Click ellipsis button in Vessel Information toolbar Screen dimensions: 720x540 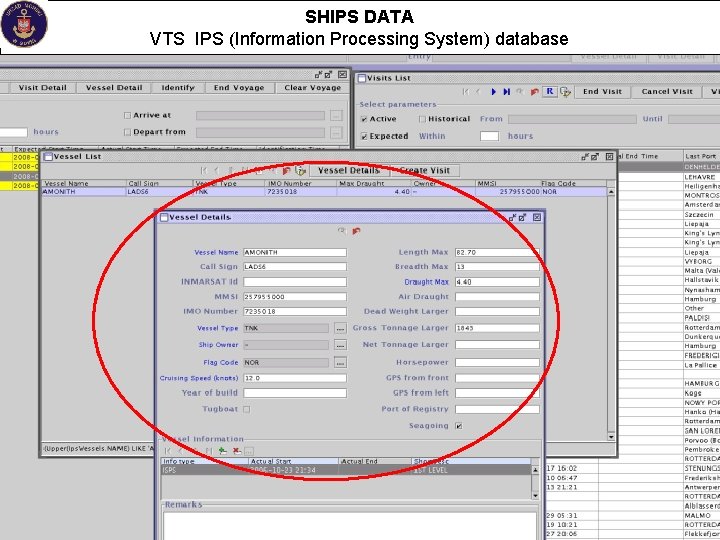click(248, 451)
